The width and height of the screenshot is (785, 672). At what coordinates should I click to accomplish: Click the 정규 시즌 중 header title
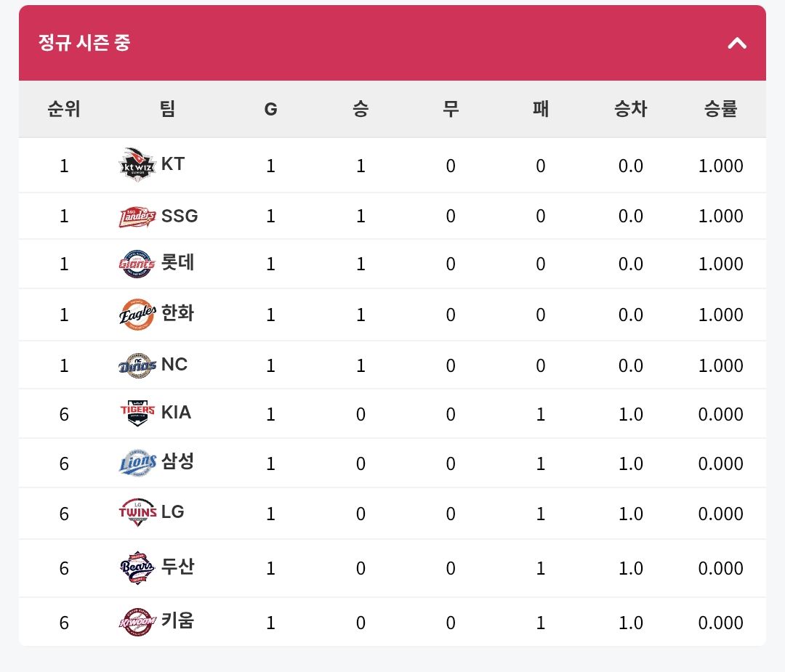pyautogui.click(x=84, y=43)
